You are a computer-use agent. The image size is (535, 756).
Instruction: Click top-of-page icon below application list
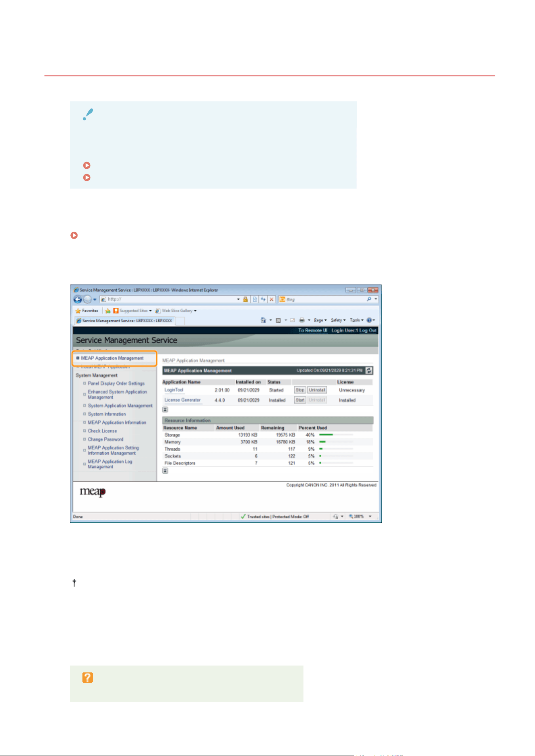[165, 409]
